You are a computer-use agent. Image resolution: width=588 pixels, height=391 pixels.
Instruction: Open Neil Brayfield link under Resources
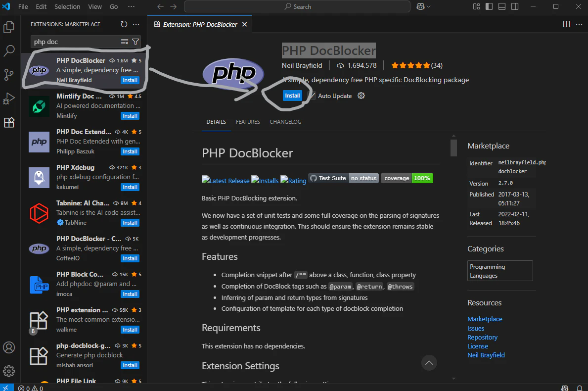(486, 355)
